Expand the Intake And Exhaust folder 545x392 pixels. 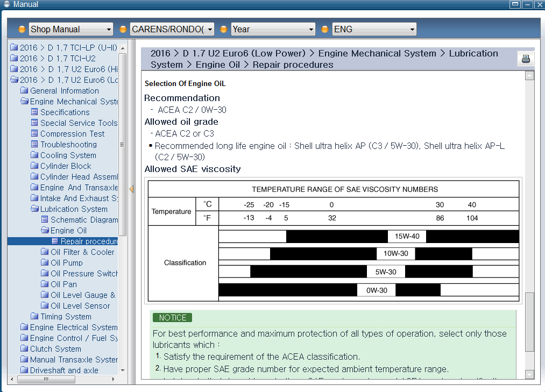[74, 198]
